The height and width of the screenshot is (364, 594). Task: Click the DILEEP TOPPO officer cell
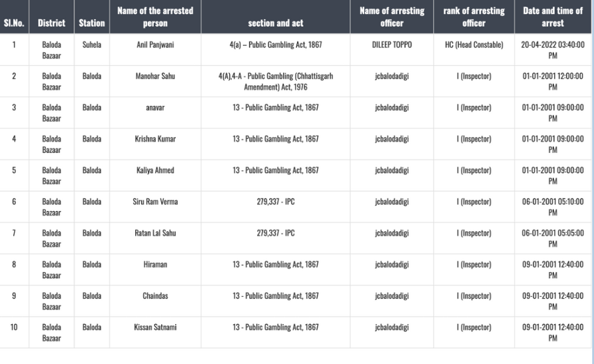pyautogui.click(x=392, y=45)
